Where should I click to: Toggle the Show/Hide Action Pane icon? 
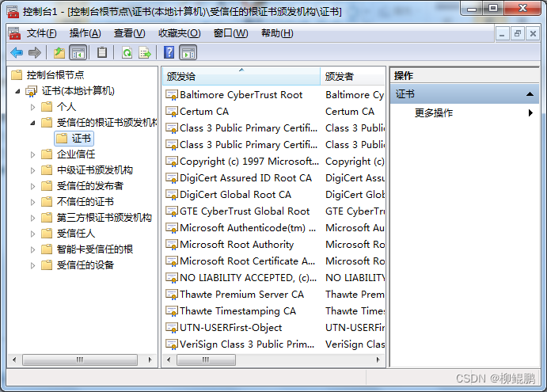[x=188, y=53]
